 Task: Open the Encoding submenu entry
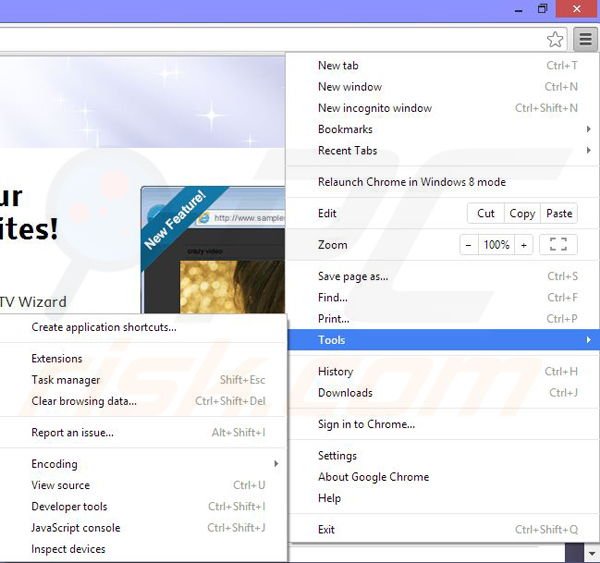(x=142, y=464)
